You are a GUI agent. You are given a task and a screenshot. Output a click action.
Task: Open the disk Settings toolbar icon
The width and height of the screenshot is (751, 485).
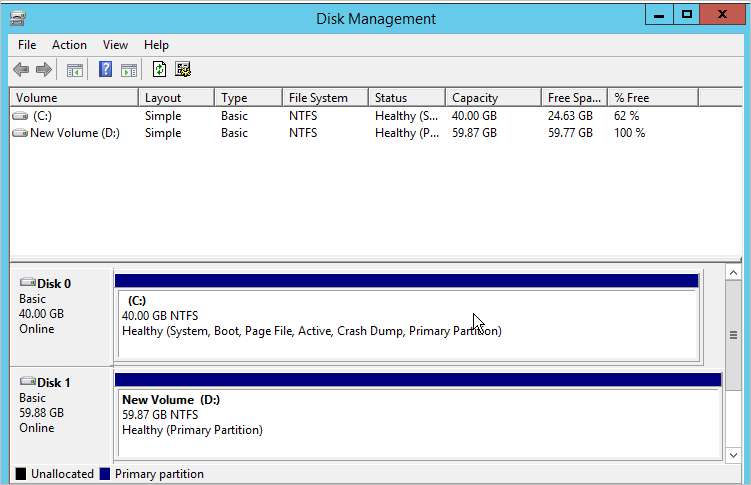[x=182, y=69]
